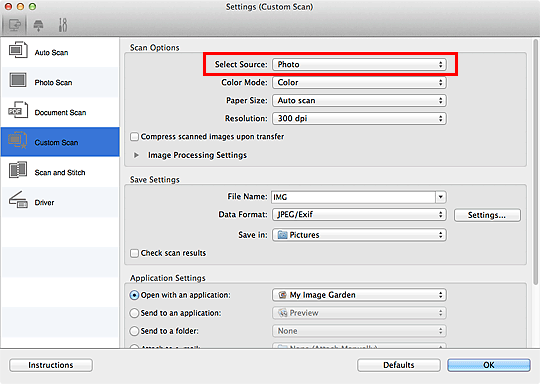Select Document Scan in the sidebar
This screenshot has height=384, width=540.
pos(60,112)
